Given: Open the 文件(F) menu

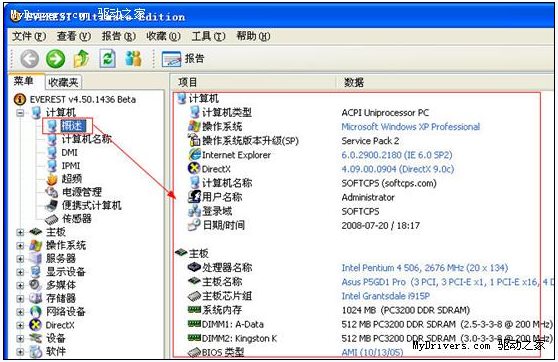Looking at the screenshot, I should tap(29, 36).
